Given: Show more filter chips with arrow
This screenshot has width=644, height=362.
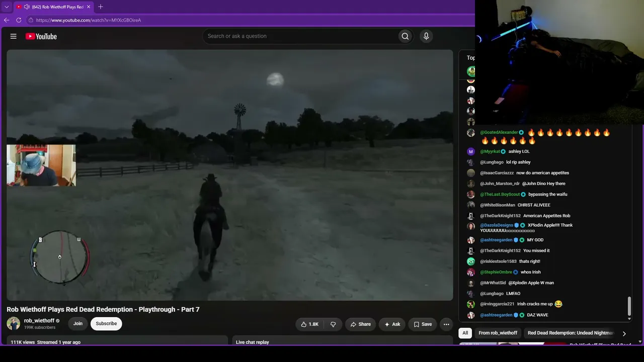Looking at the screenshot, I should (624, 333).
